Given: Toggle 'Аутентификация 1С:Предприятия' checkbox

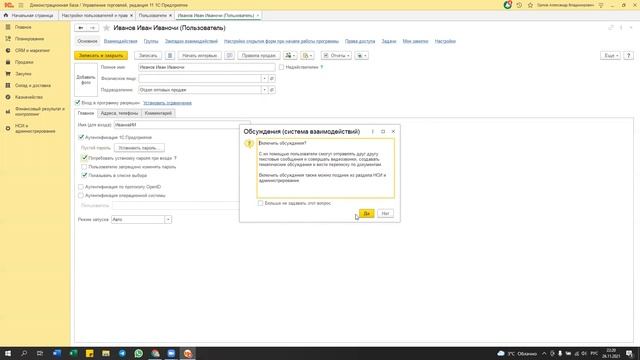Looking at the screenshot, I should pyautogui.click(x=81, y=137).
